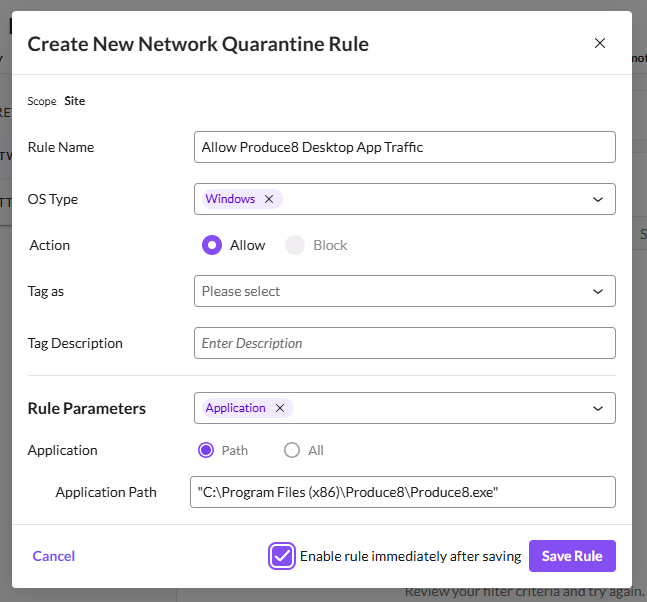
Task: Expand the OS Type dropdown arrow
Action: coord(598,199)
